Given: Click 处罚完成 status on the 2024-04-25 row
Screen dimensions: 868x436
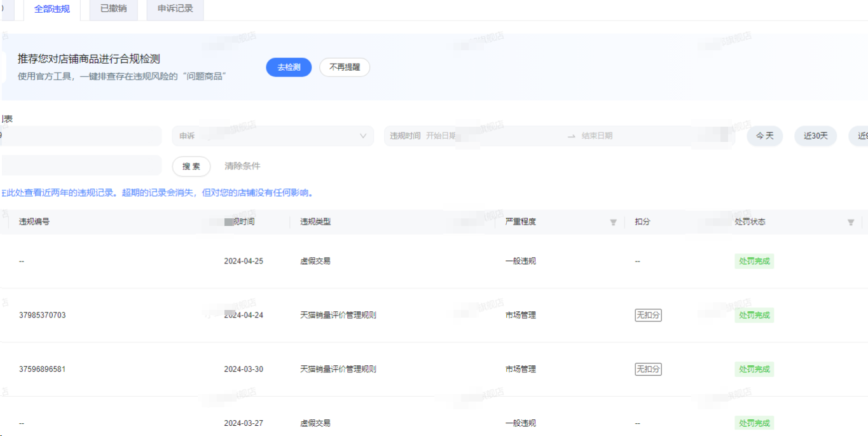Looking at the screenshot, I should pyautogui.click(x=754, y=261).
